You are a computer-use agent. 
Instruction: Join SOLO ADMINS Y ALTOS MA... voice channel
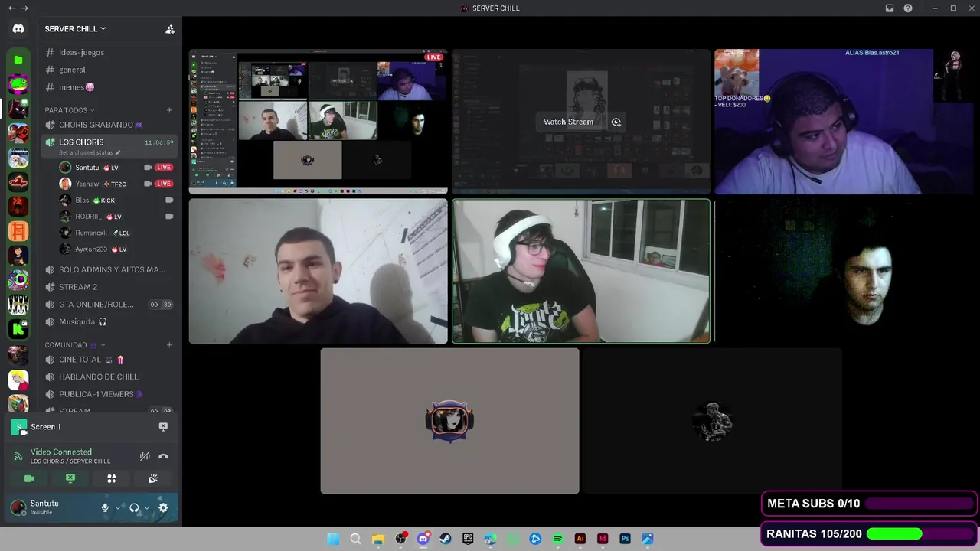[x=109, y=269]
